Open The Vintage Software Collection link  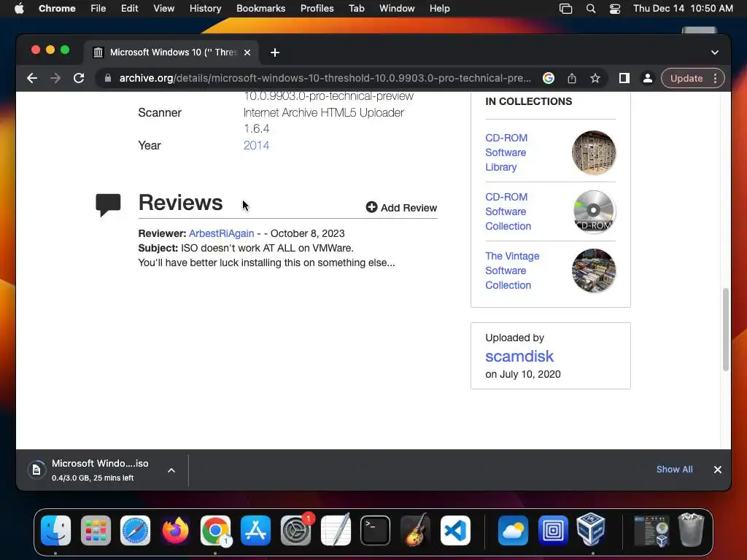tap(512, 271)
